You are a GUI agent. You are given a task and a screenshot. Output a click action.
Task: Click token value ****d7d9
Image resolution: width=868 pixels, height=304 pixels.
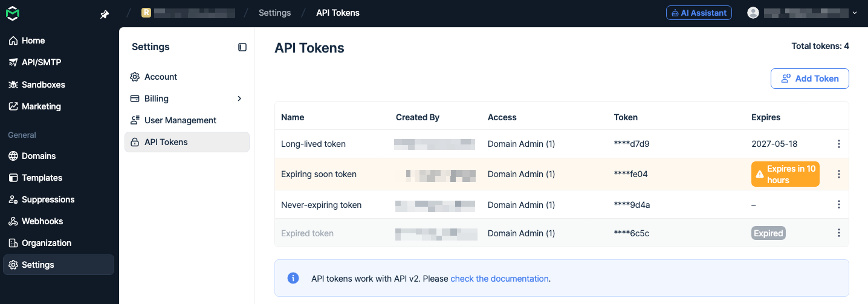pos(631,144)
